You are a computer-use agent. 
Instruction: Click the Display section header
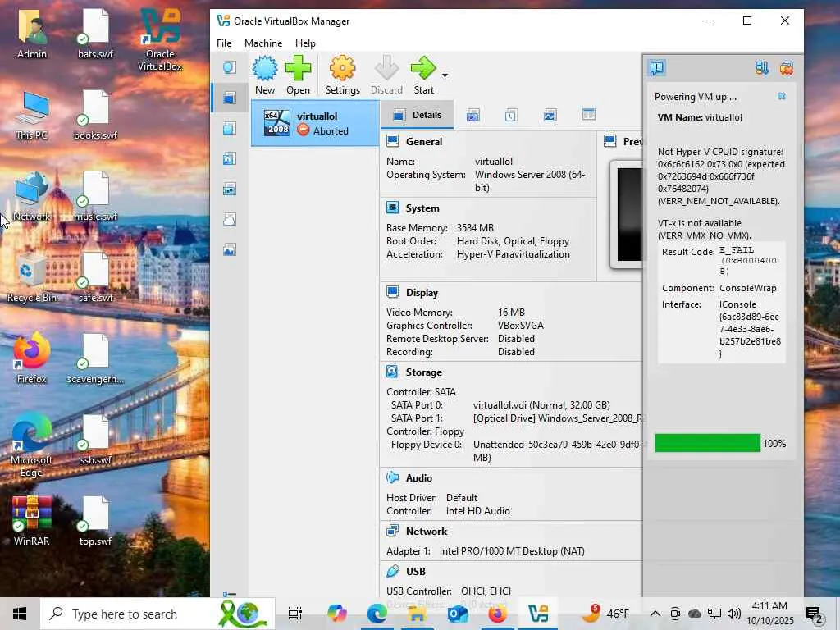pos(422,293)
